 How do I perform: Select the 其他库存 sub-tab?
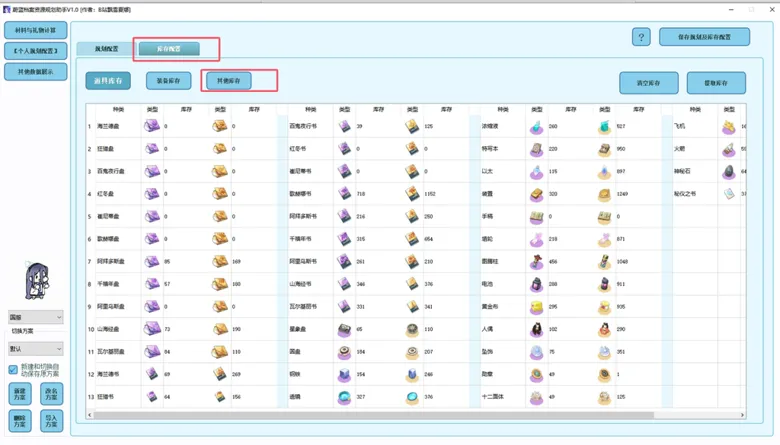coord(228,81)
